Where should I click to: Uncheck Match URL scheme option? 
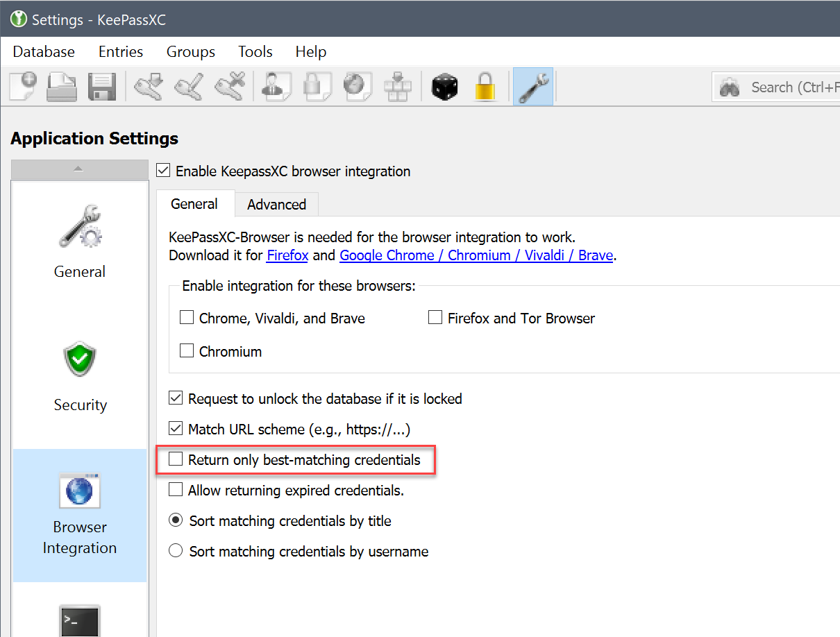[x=176, y=428]
